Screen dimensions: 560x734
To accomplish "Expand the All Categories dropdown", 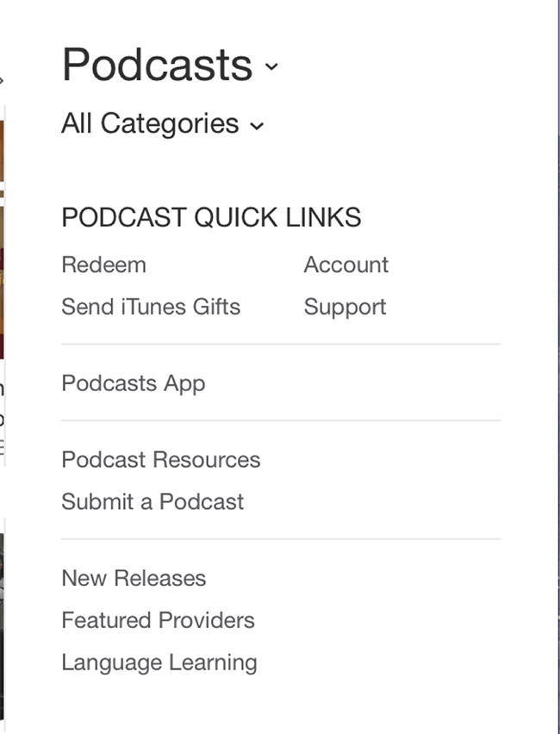I will coord(163,123).
